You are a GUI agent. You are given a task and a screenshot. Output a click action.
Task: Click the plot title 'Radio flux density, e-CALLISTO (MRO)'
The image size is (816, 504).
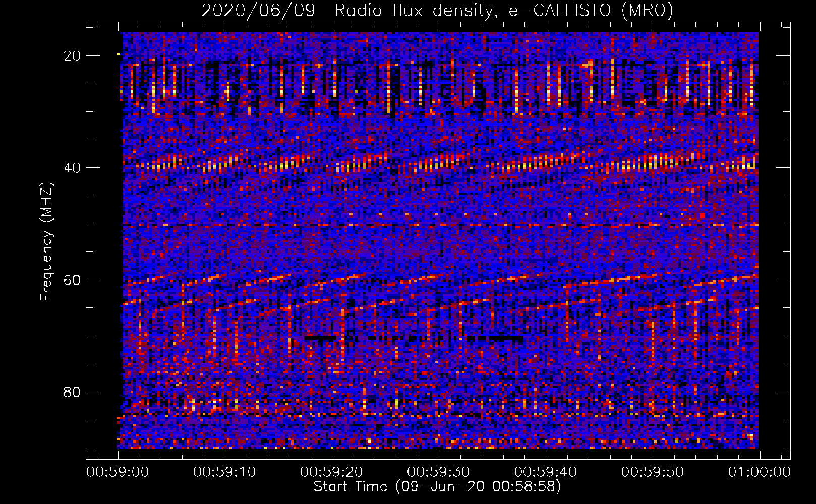point(504,10)
